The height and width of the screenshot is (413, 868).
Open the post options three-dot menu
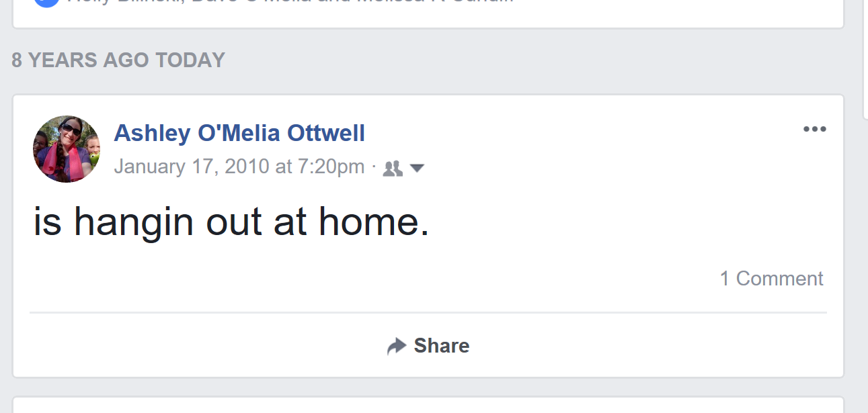pyautogui.click(x=814, y=130)
